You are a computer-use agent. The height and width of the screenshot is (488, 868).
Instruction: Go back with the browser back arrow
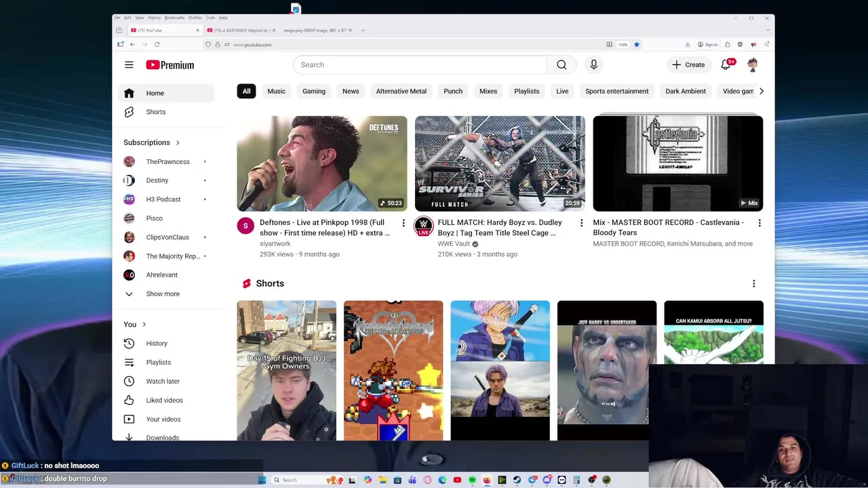pyautogui.click(x=133, y=44)
